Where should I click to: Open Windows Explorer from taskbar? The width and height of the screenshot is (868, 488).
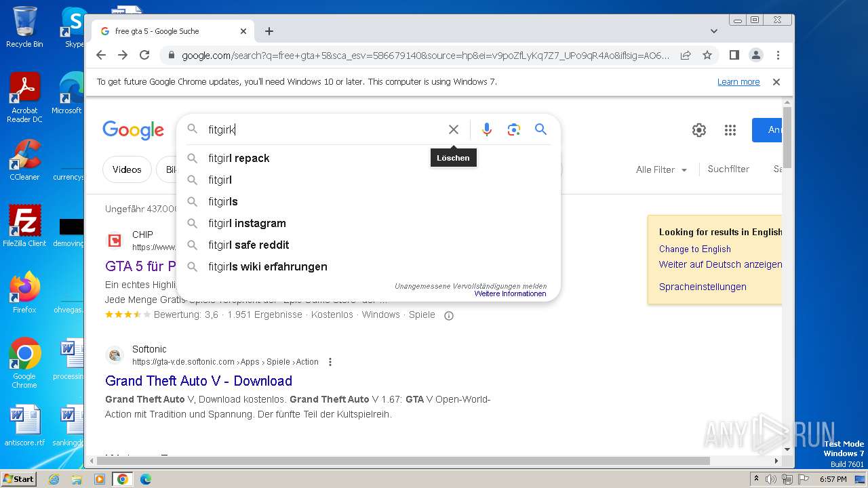click(77, 479)
